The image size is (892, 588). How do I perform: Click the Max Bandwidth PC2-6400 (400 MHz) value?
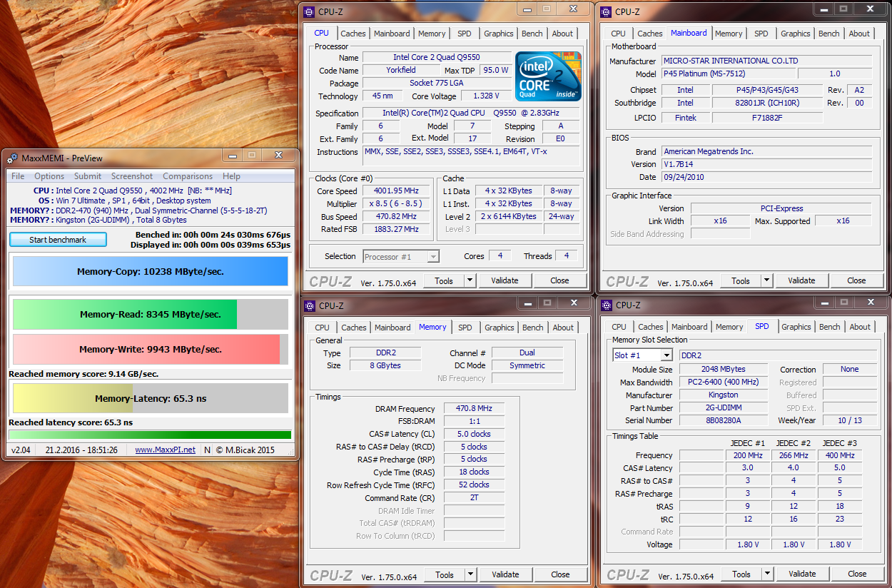tap(724, 382)
